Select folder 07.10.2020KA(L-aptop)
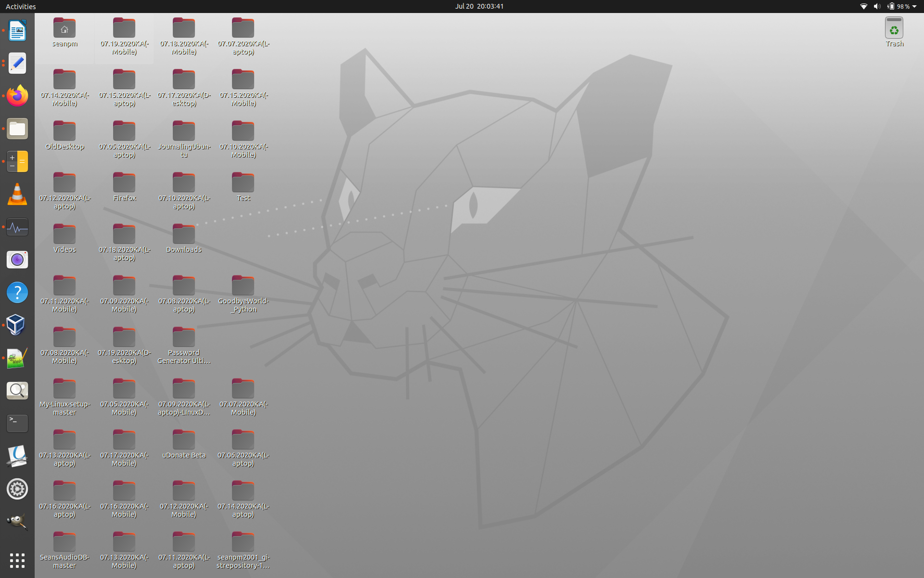Viewport: 924px width, 578px height. point(184,191)
